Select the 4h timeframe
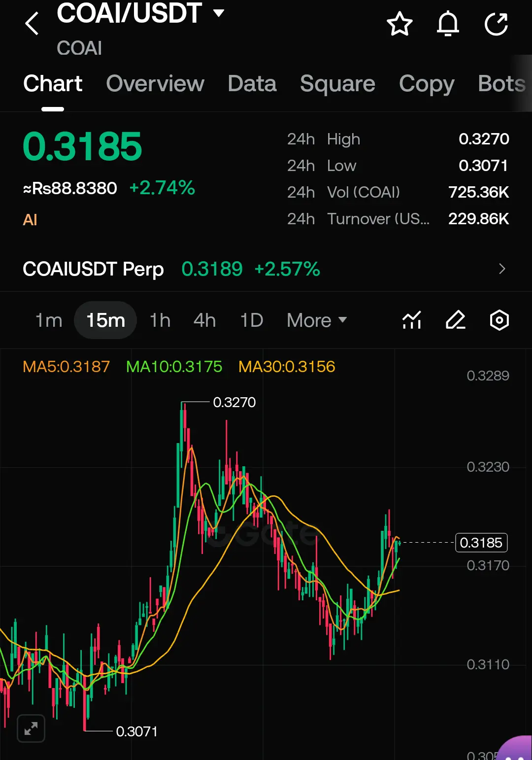 click(x=204, y=320)
